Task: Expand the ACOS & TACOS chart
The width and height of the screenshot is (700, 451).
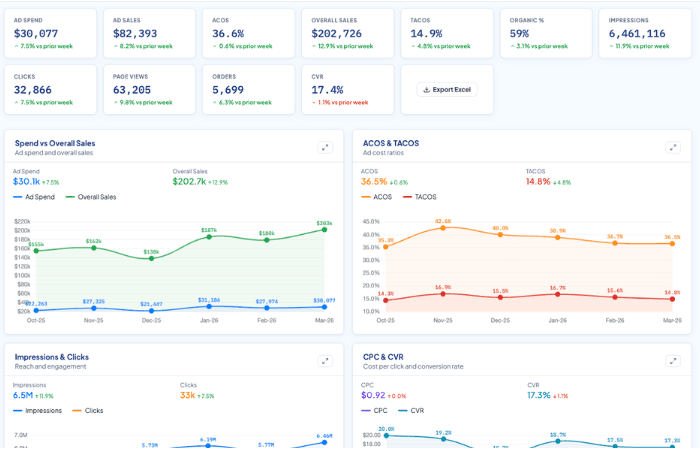Action: click(673, 147)
